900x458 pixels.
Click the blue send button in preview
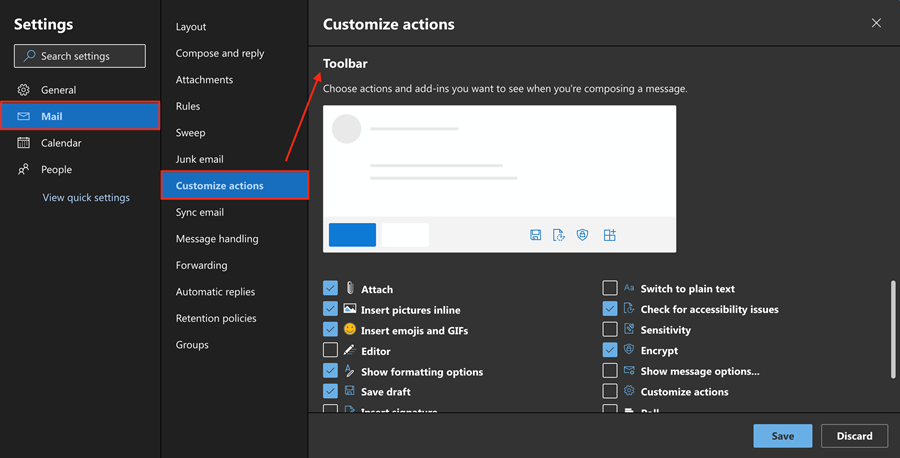click(x=352, y=235)
